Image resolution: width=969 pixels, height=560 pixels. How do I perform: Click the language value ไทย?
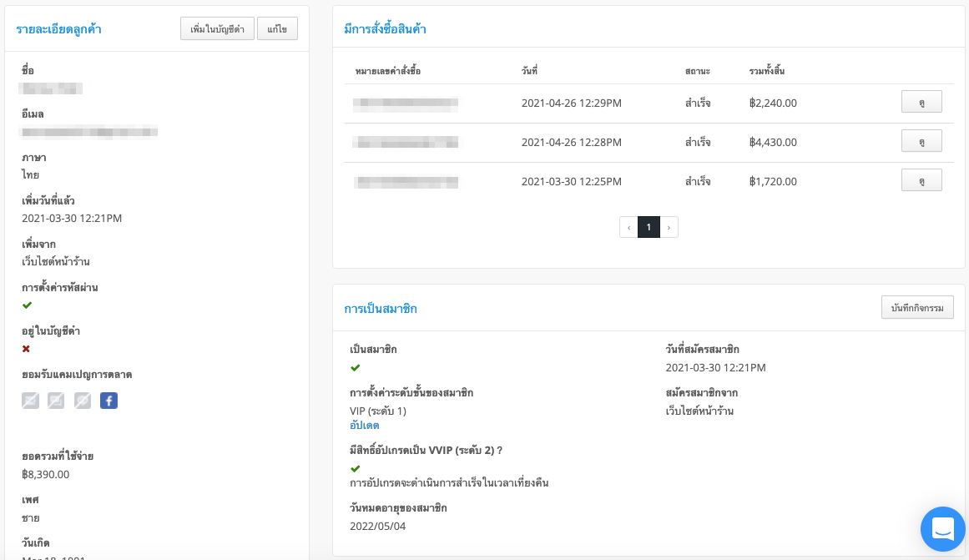30,175
